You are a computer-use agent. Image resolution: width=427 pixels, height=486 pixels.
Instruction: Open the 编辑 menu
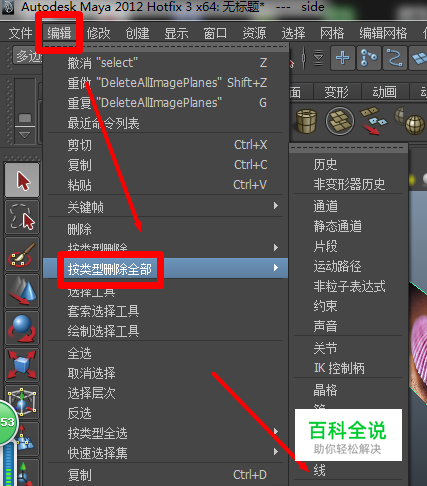[x=59, y=33]
